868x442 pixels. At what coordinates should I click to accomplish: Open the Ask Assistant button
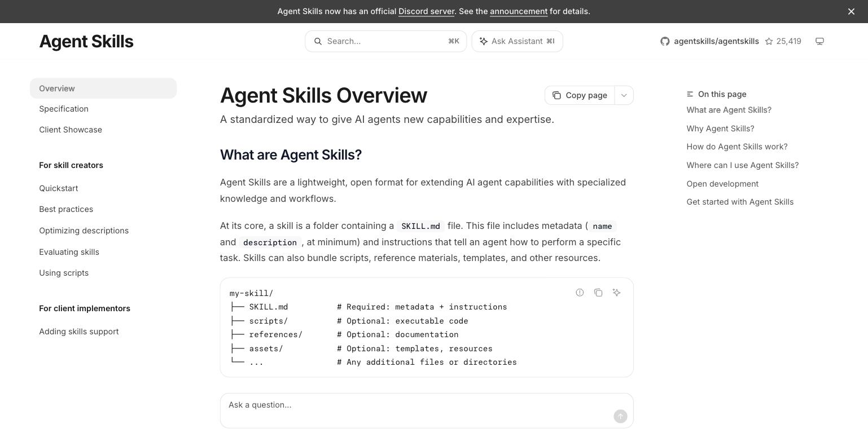517,41
